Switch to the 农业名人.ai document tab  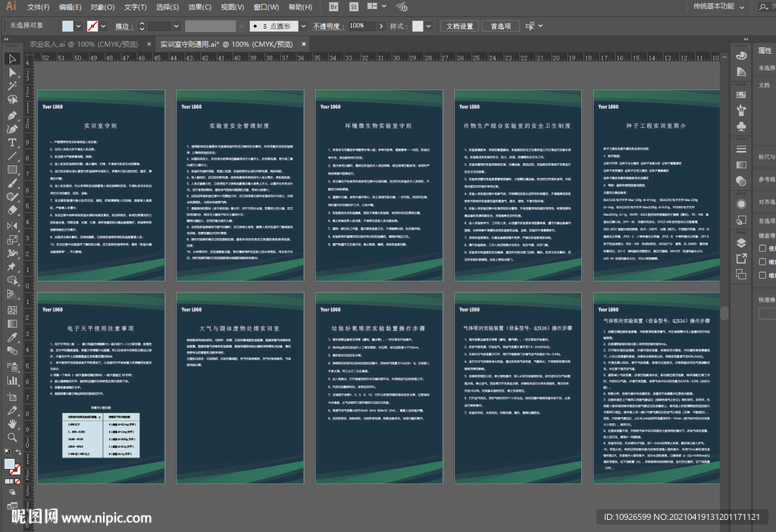[83, 44]
